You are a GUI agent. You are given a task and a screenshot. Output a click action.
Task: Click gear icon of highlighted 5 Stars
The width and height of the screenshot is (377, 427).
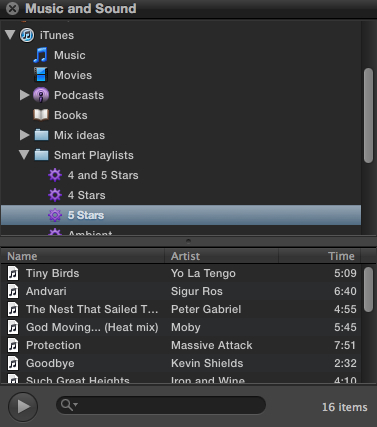[x=55, y=215]
